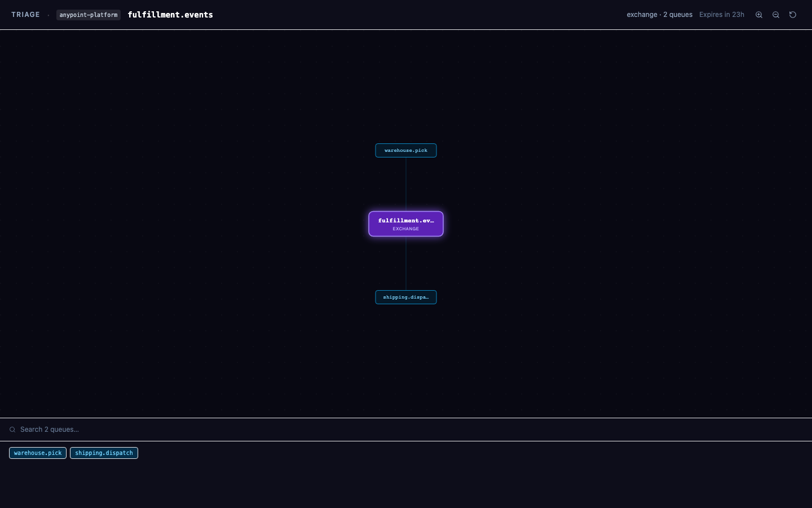The image size is (812, 508).
Task: Select the fulfillment.events exchange node
Action: 406,224
